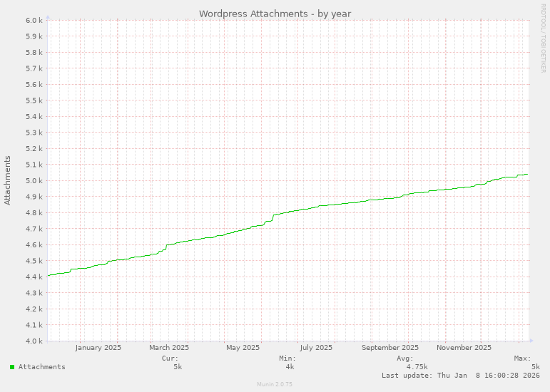Click the '5.9 k' y-axis label
The height and width of the screenshot is (392, 550).
point(34,36)
